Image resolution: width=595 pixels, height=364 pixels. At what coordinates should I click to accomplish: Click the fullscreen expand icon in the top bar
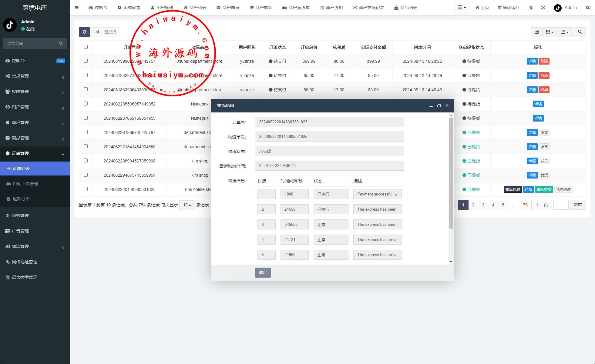click(x=543, y=8)
